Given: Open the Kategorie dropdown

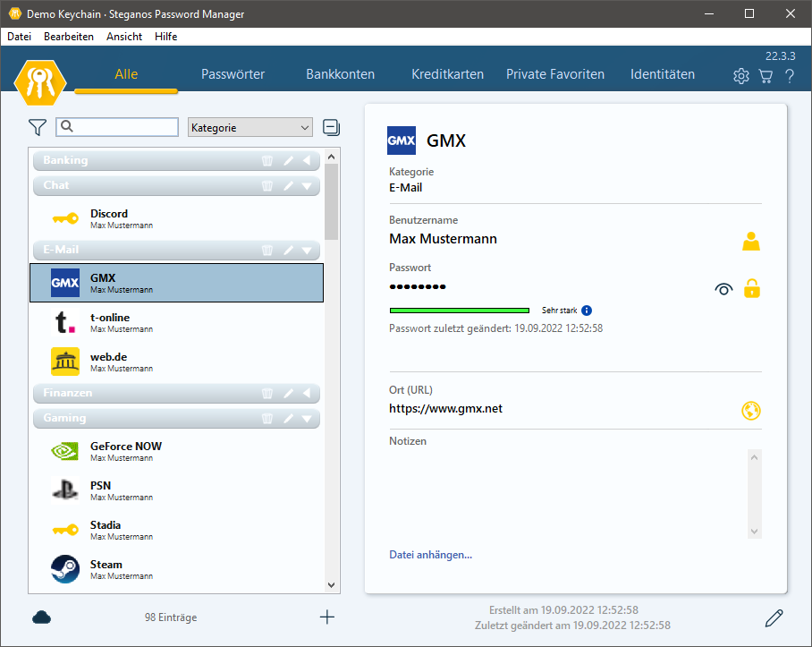Looking at the screenshot, I should coord(250,127).
